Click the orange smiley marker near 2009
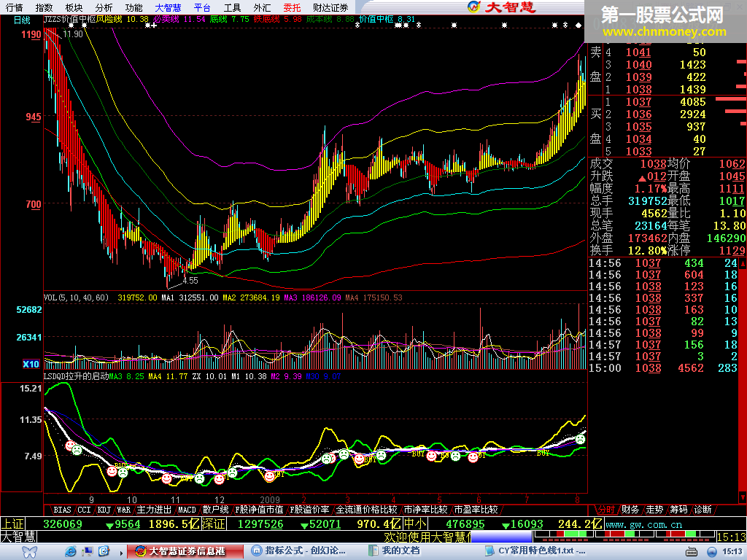The image size is (747, 560). [x=270, y=475]
